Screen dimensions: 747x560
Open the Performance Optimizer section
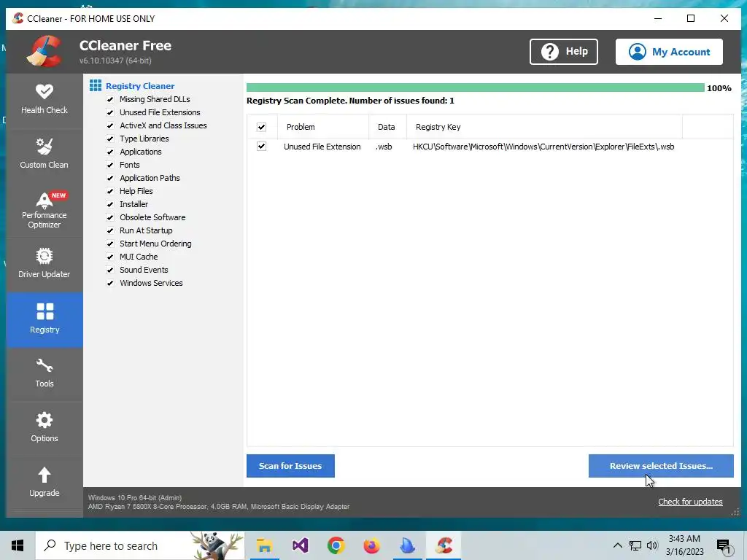coord(44,210)
